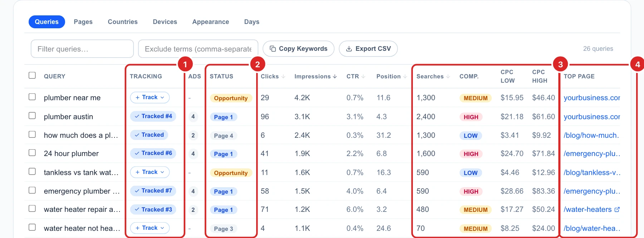Click the Copy Keywords button
This screenshot has width=644, height=238.
(x=298, y=49)
